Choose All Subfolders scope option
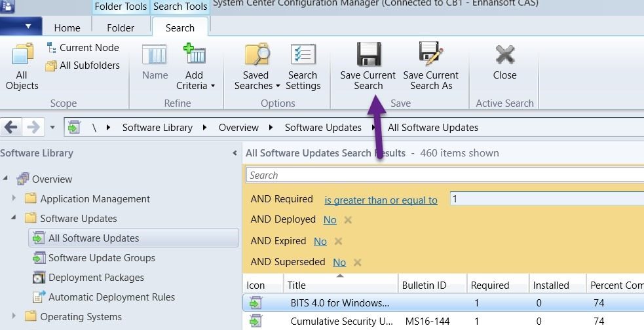Viewport: 644px width, 330px height. pyautogui.click(x=83, y=65)
